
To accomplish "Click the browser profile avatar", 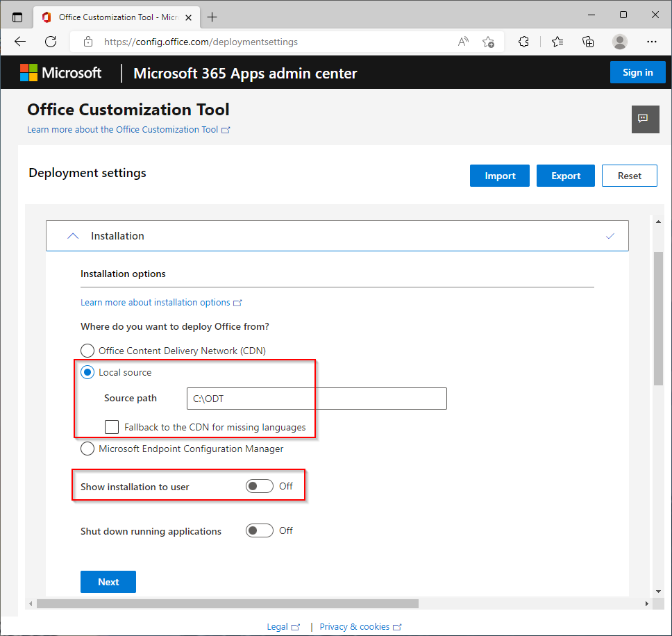I will click(620, 42).
